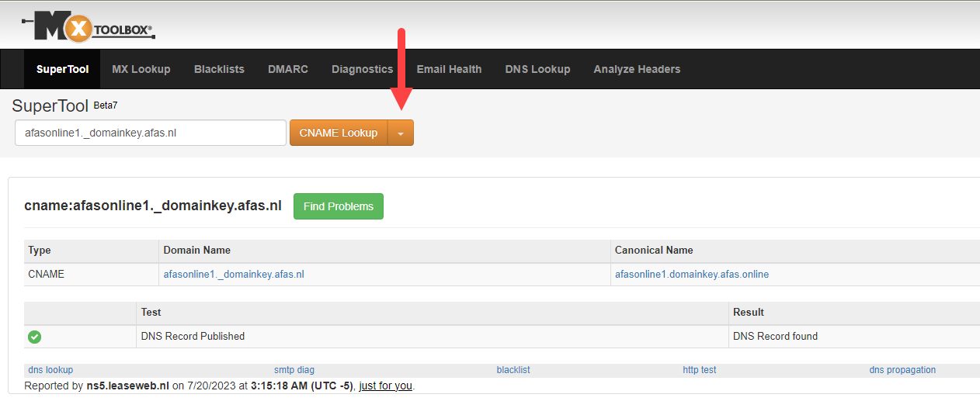
Task: Click the green check status icon
Action: (34, 337)
